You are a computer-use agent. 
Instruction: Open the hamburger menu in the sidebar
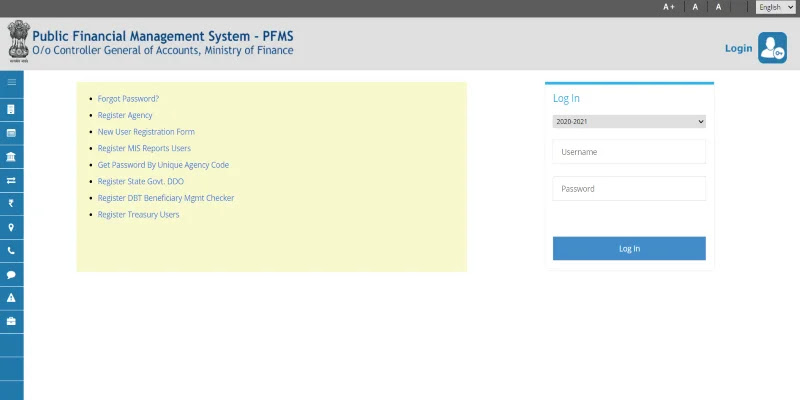coord(11,82)
